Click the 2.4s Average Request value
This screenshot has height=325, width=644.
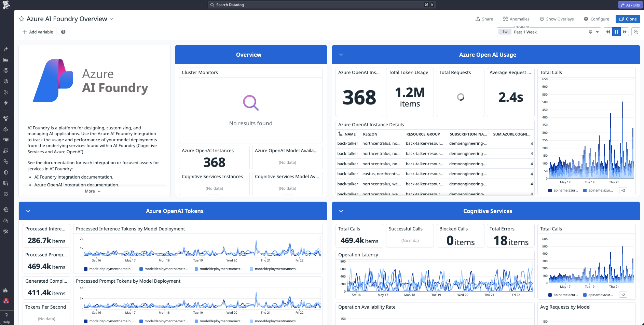click(510, 98)
